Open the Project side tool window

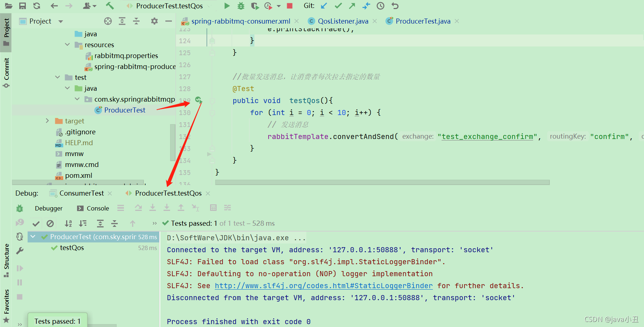click(x=6, y=32)
